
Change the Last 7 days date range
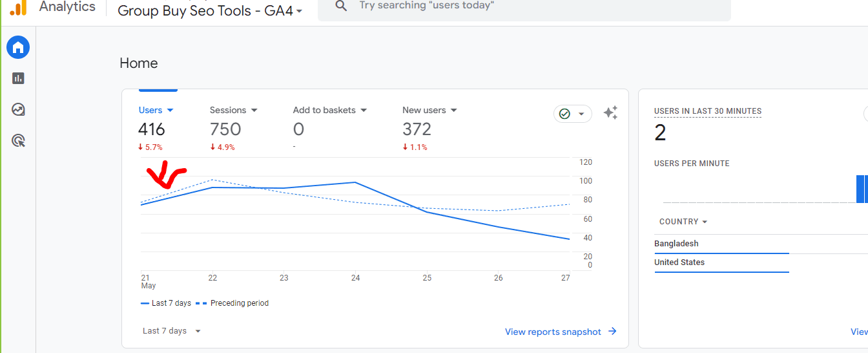tap(172, 331)
